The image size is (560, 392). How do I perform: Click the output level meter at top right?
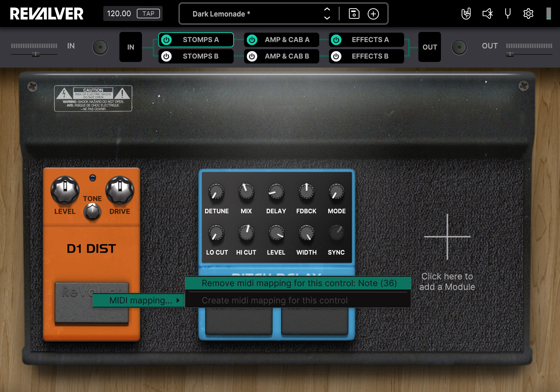click(x=549, y=14)
